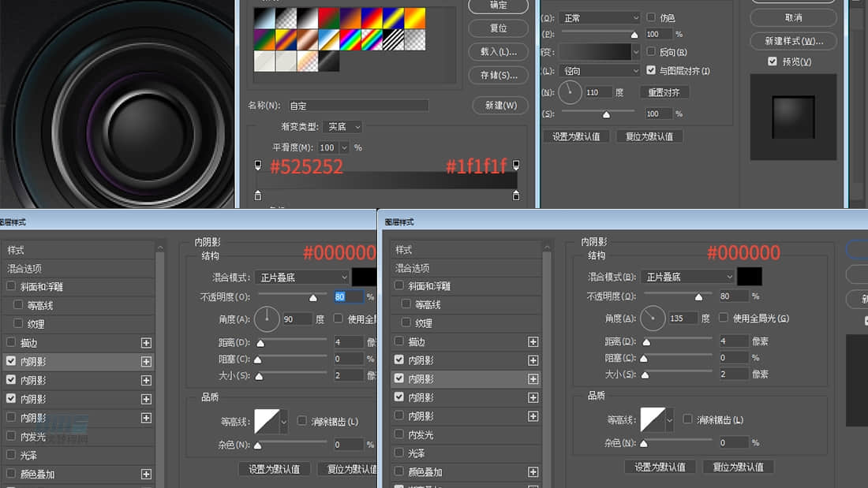Open 混合模式 正片叠底 dropdown in left dialog
868x488 pixels.
click(302, 278)
